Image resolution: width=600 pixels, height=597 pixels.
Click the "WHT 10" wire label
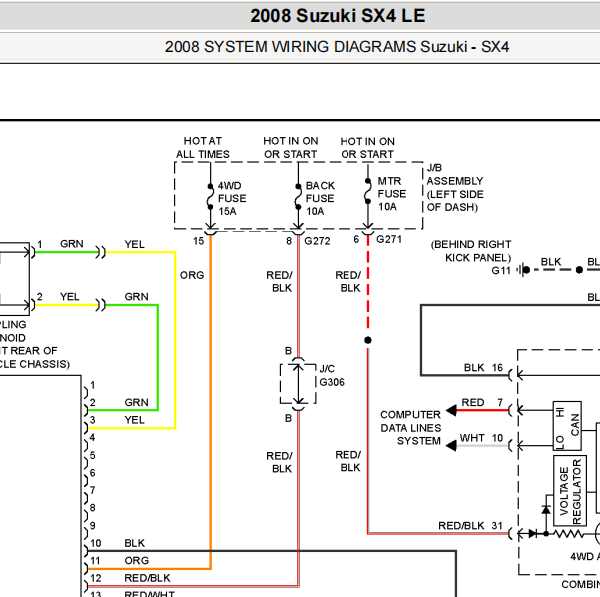(481, 438)
